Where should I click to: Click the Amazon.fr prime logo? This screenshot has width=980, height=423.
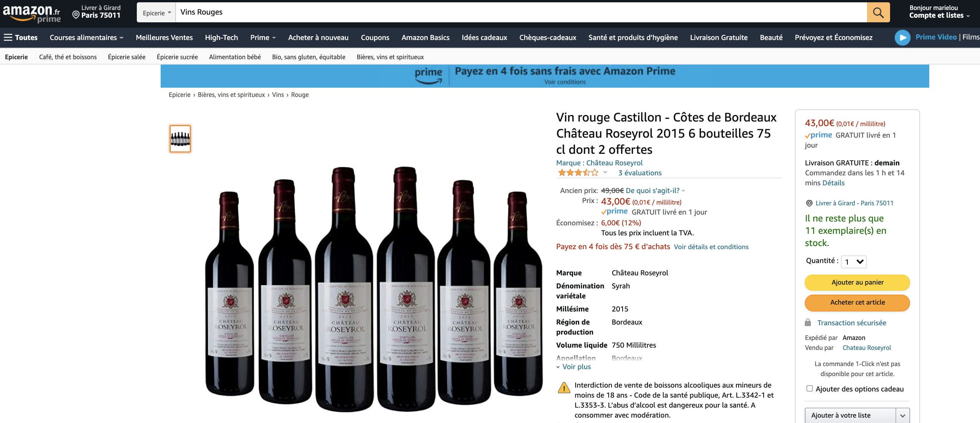32,13
